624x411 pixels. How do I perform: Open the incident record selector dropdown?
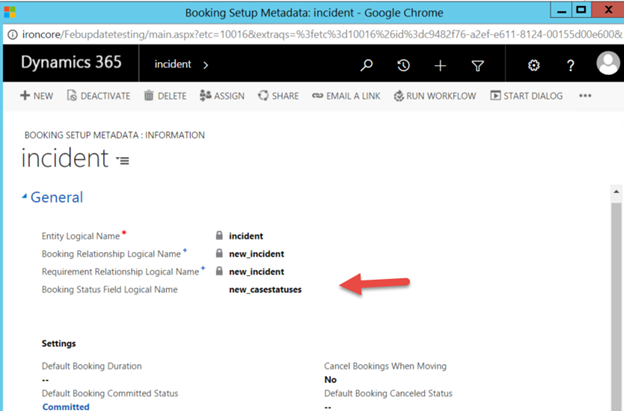[123, 160]
